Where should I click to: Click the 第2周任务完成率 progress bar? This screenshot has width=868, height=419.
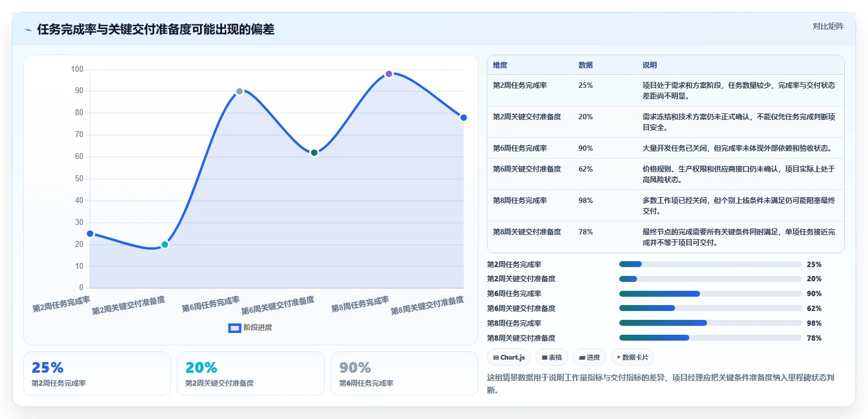710,264
